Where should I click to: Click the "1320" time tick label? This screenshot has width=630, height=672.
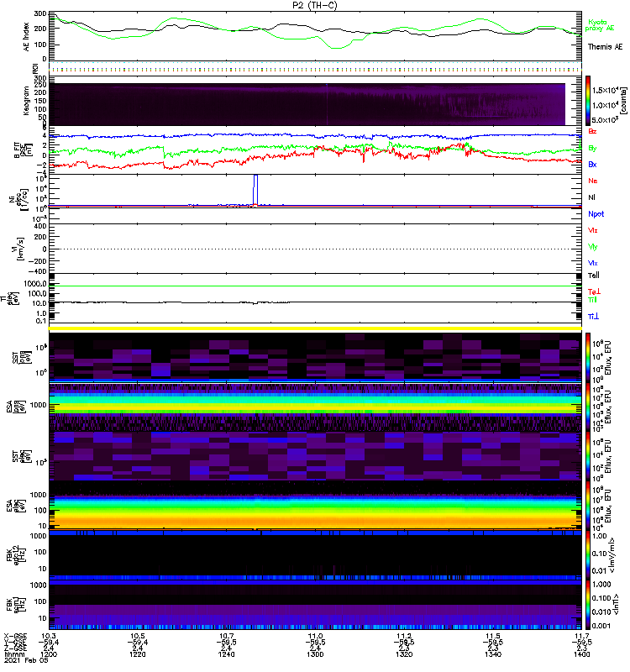coord(404,655)
